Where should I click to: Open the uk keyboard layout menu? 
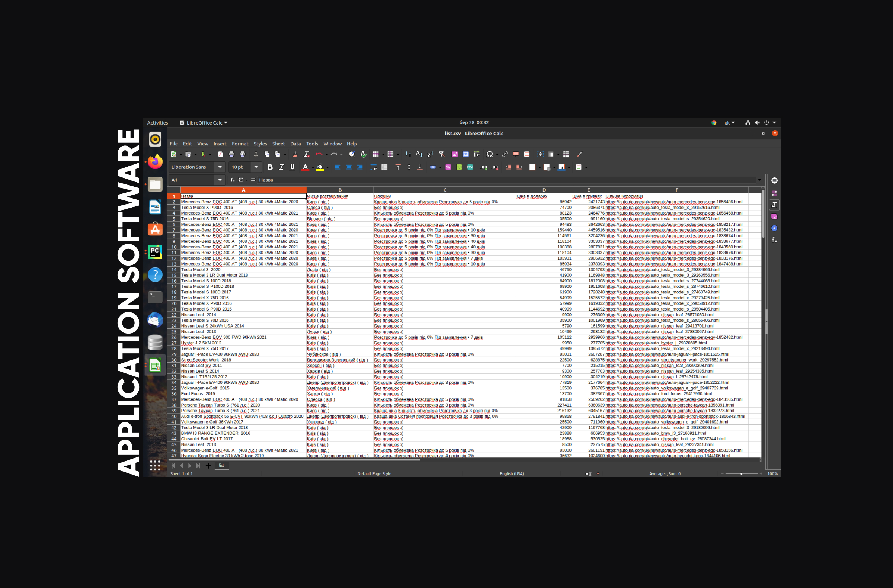[x=729, y=123]
